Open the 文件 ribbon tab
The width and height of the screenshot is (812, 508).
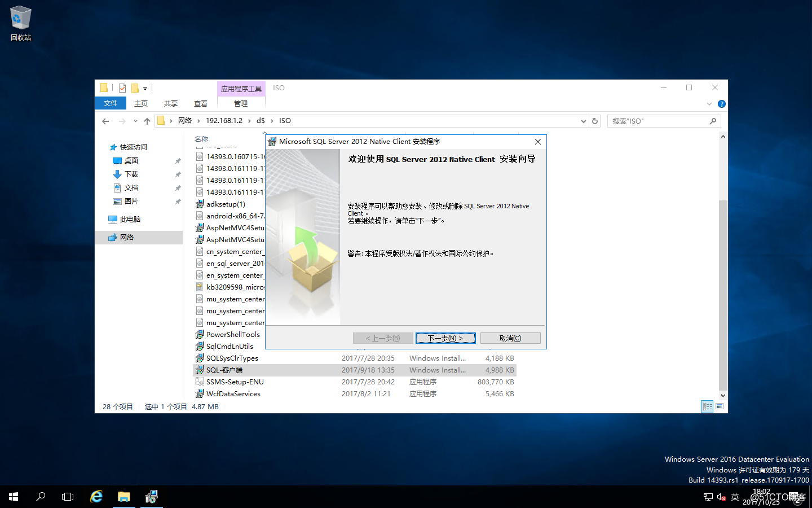click(x=111, y=103)
